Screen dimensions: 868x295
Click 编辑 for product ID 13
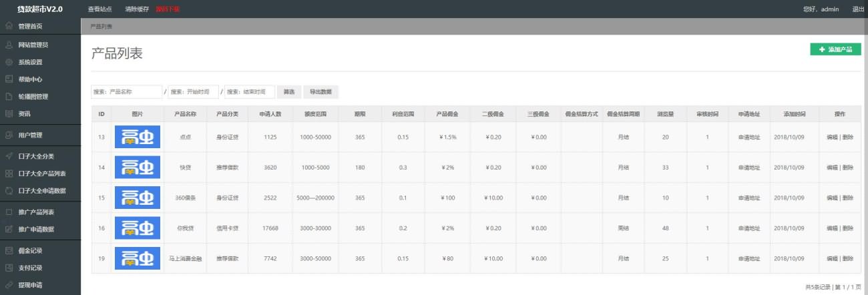(832, 137)
